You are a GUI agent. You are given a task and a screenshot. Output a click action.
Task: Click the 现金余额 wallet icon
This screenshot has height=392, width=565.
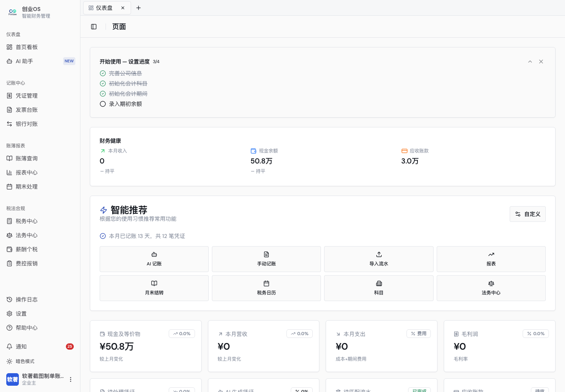[x=253, y=151]
